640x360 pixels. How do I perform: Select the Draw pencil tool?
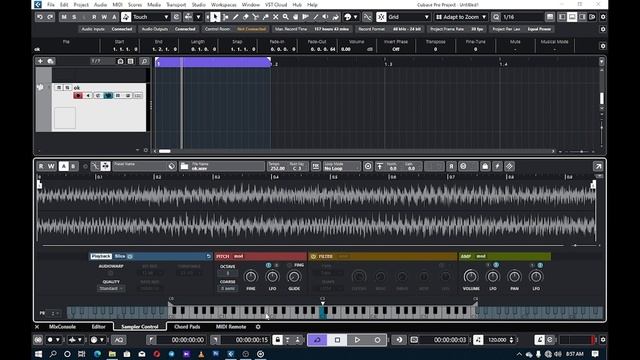click(236, 17)
